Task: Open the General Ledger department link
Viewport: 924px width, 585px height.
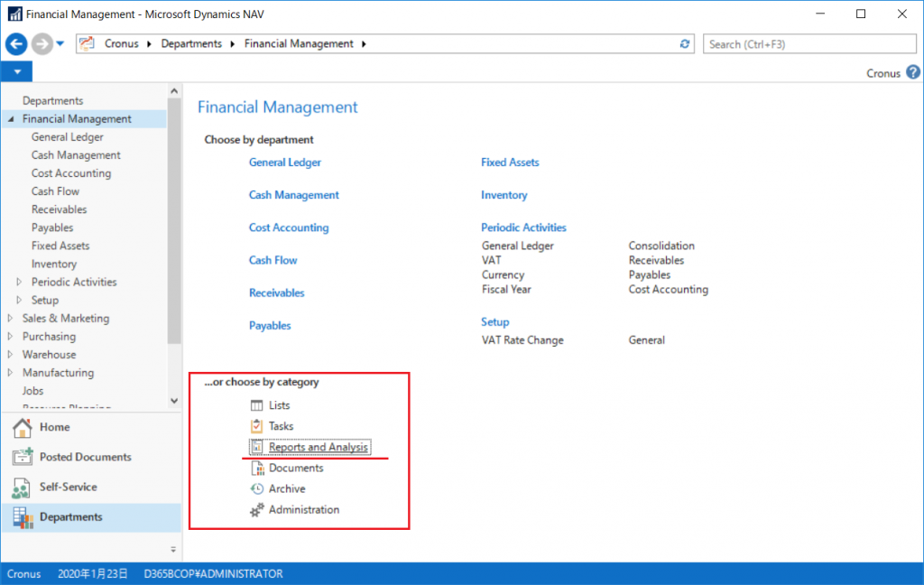Action: [x=284, y=162]
